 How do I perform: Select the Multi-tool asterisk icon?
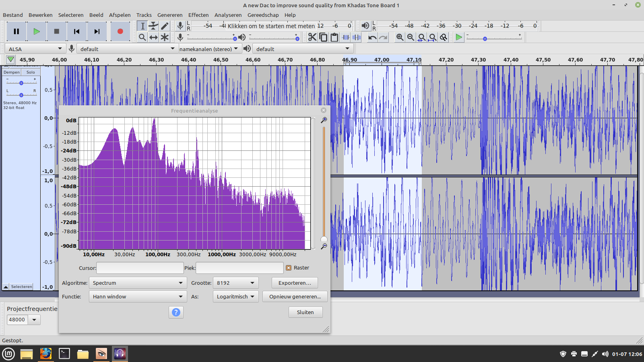pyautogui.click(x=165, y=37)
